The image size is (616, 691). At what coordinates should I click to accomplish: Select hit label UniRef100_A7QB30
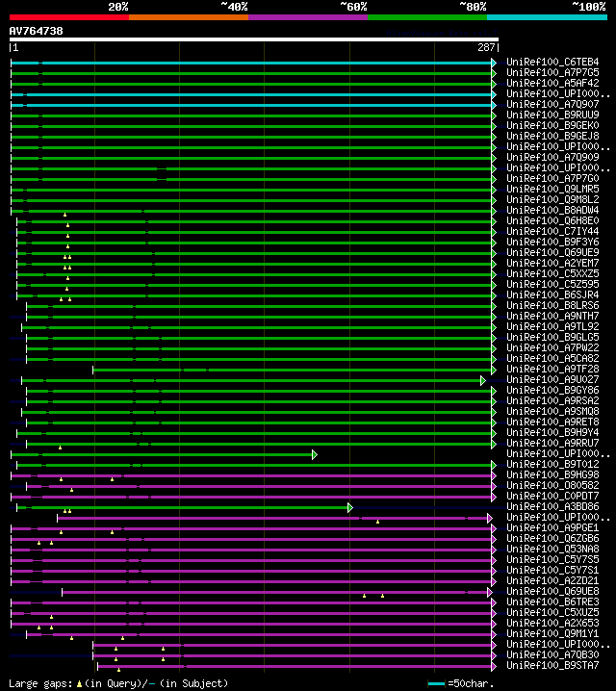[x=552, y=654]
